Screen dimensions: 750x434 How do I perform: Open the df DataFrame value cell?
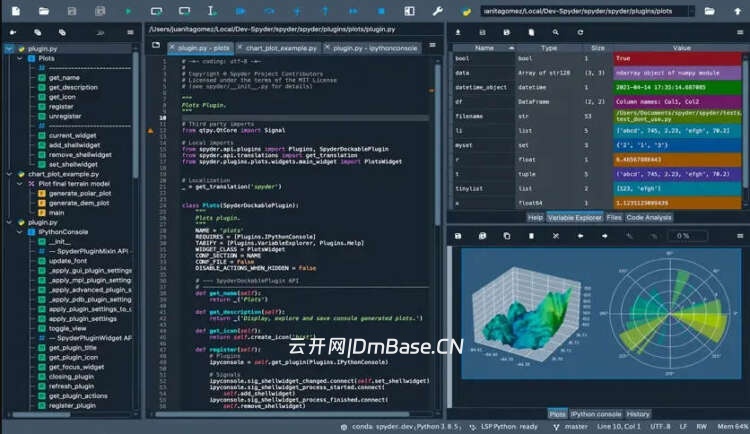677,101
